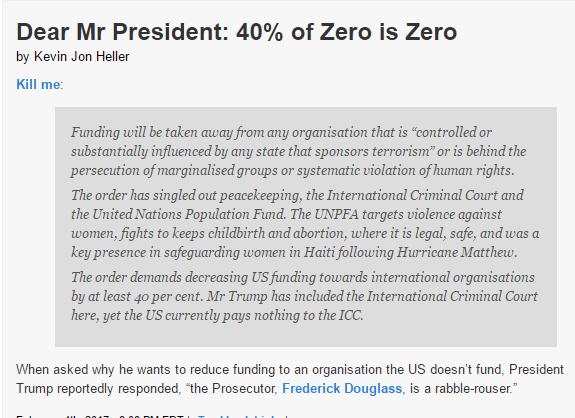Click the word "rabble-rouser" in the last sentence
The width and height of the screenshot is (575, 418).
pyautogui.click(x=473, y=388)
